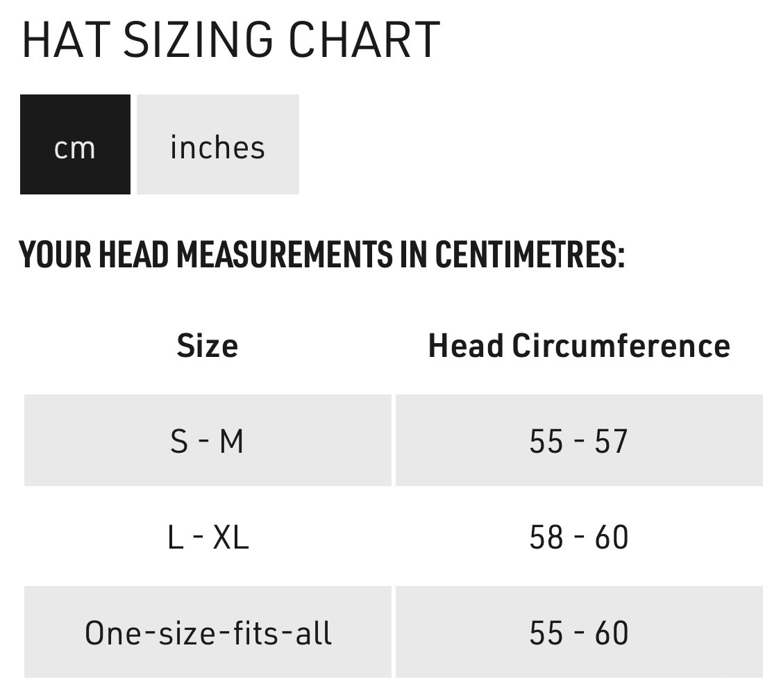This screenshot has width=781, height=700.
Task: Select the L - XL size cell
Action: click(207, 537)
